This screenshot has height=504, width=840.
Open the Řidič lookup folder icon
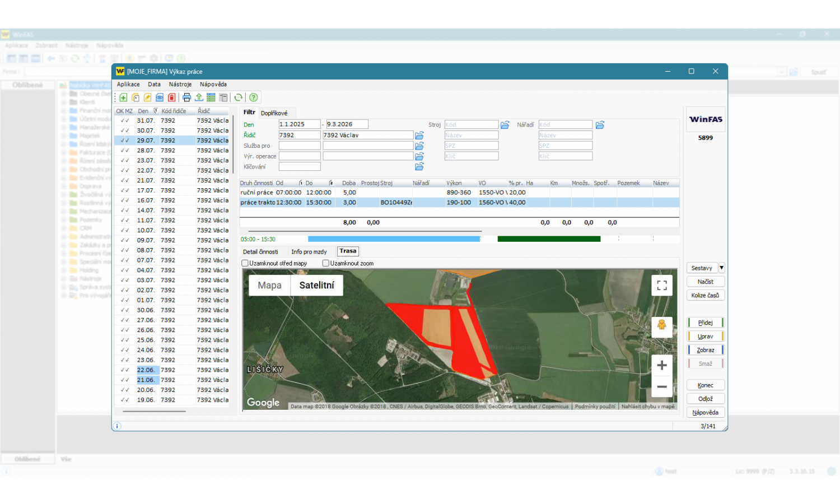[x=419, y=136]
